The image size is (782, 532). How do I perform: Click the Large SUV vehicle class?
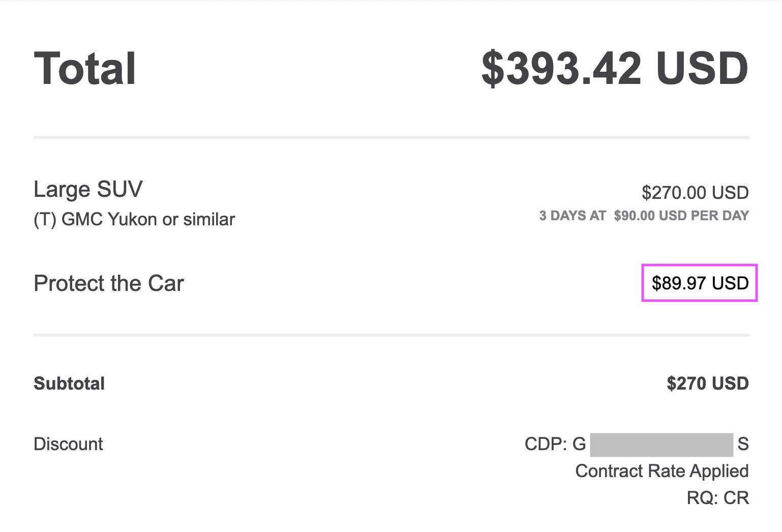click(x=88, y=190)
